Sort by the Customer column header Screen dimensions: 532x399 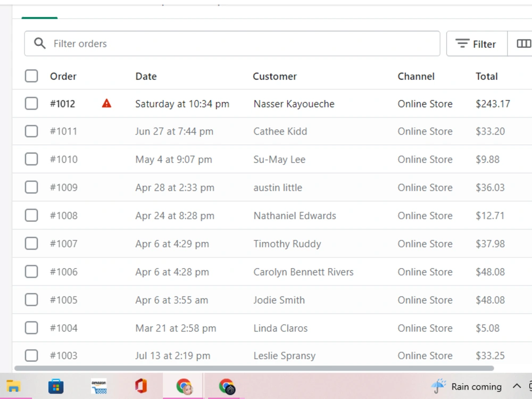[x=275, y=76]
